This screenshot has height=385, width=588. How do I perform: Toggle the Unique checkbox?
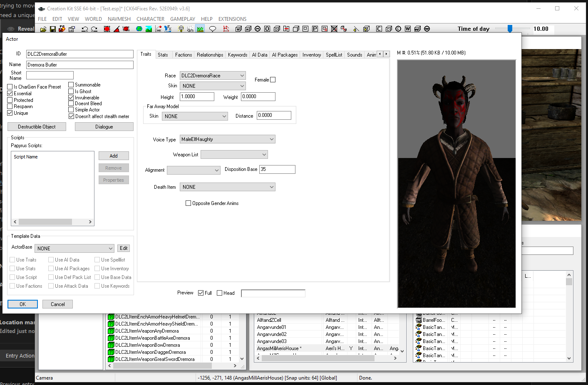10,113
